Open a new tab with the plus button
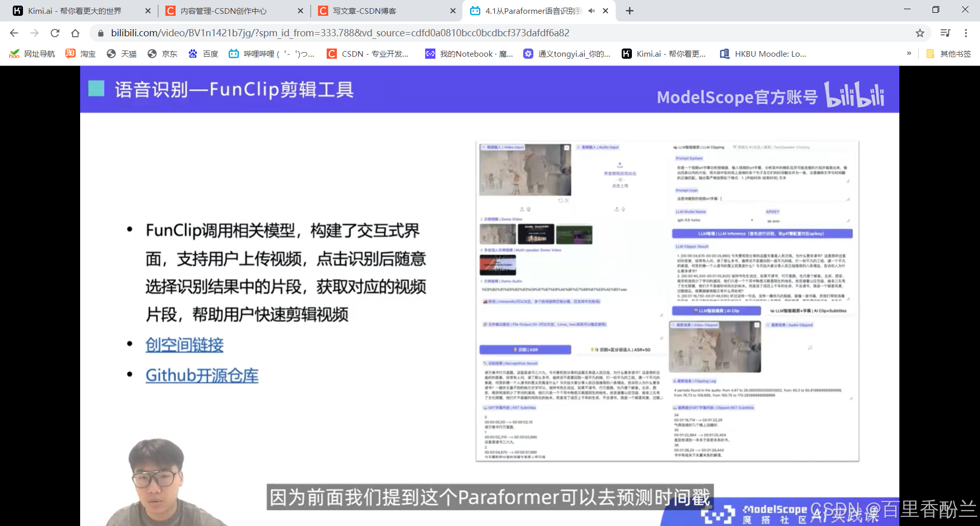Image resolution: width=980 pixels, height=526 pixels. pyautogui.click(x=629, y=11)
